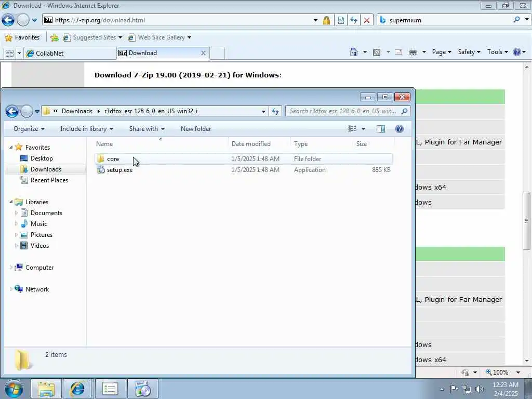The image size is (532, 399).
Task: Select the Download tab
Action: tap(159, 53)
